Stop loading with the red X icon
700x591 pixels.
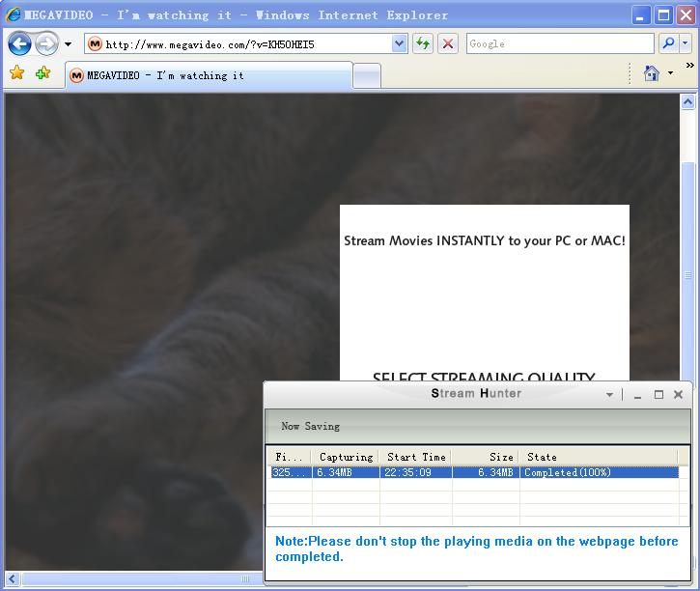pos(448,43)
